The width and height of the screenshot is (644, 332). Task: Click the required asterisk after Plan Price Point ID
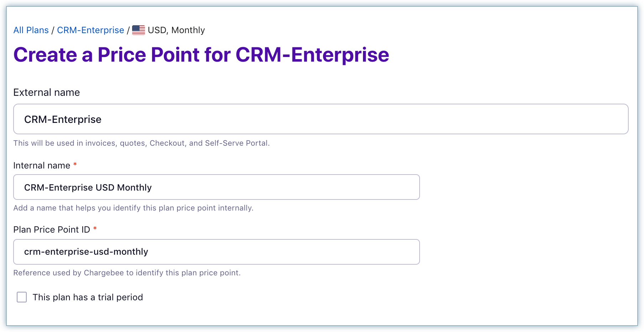(x=95, y=229)
